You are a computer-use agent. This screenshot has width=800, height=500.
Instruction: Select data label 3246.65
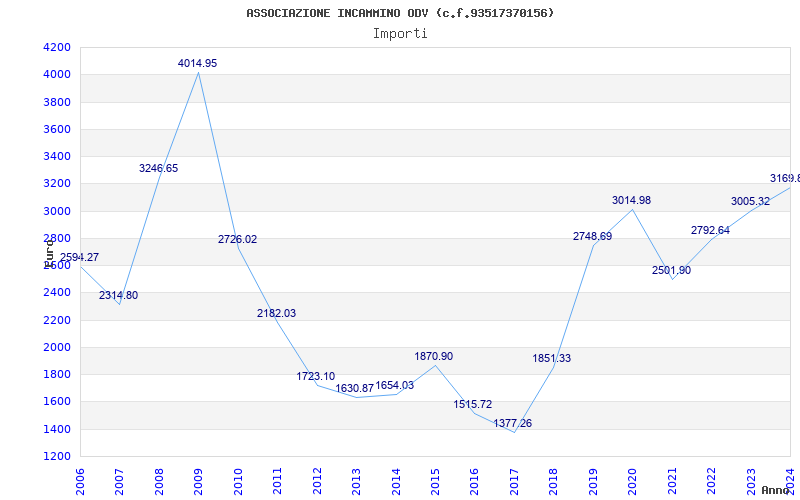(159, 168)
